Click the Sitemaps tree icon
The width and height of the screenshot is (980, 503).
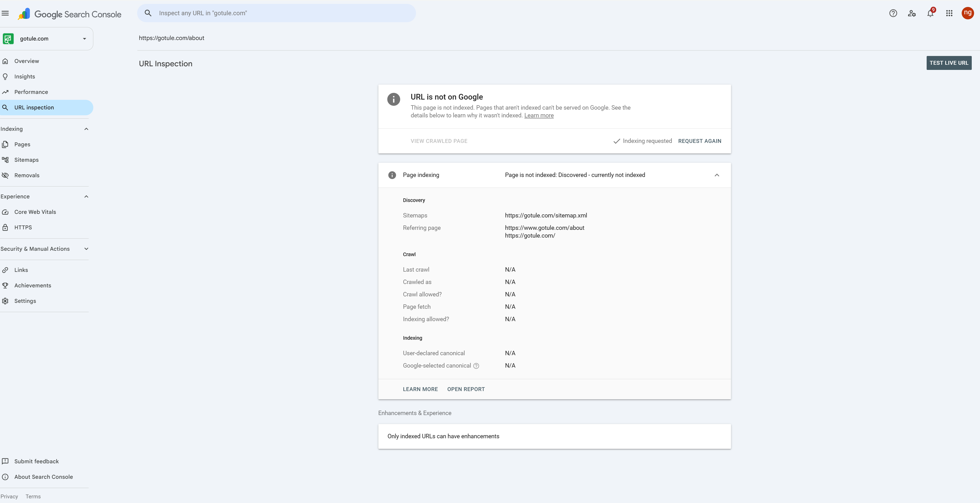5,160
